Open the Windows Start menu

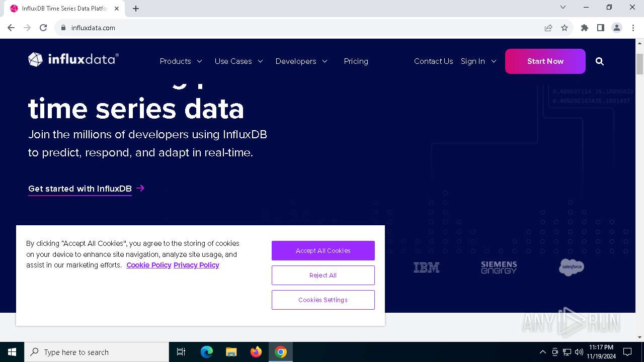tap(12, 352)
